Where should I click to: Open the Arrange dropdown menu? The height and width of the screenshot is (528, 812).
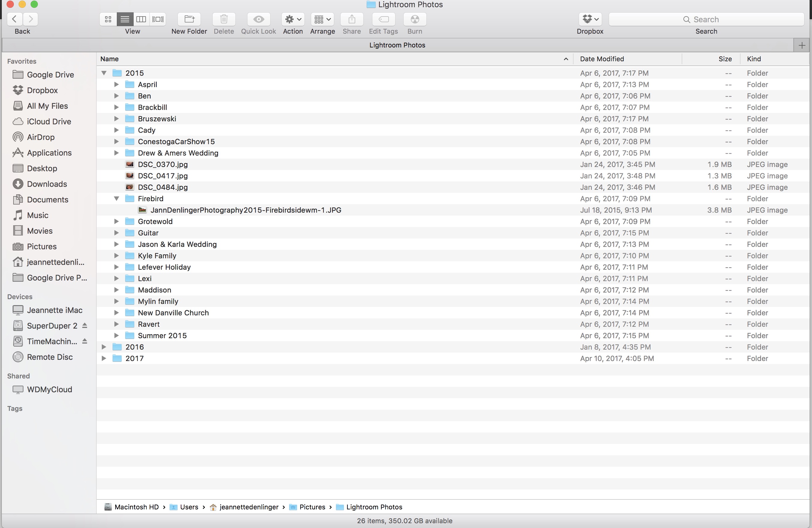pyautogui.click(x=322, y=20)
